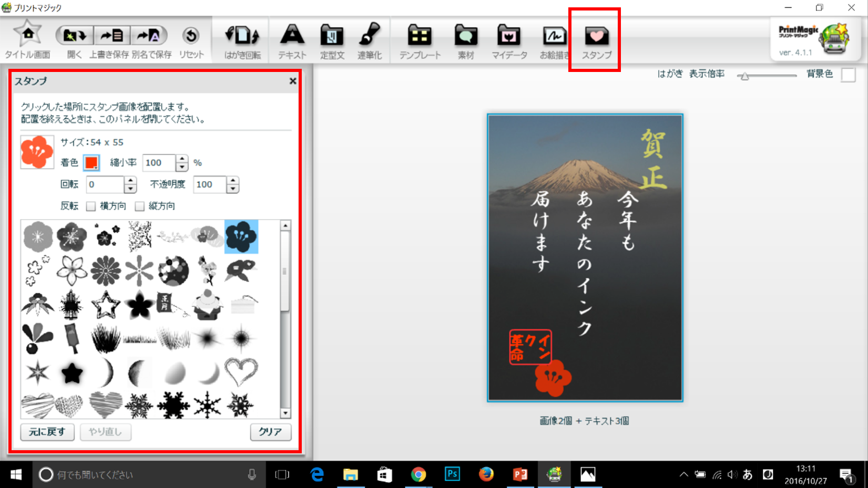The height and width of the screenshot is (488, 868).
Task: Open the 背景色 background color swatch
Action: pyautogui.click(x=849, y=75)
